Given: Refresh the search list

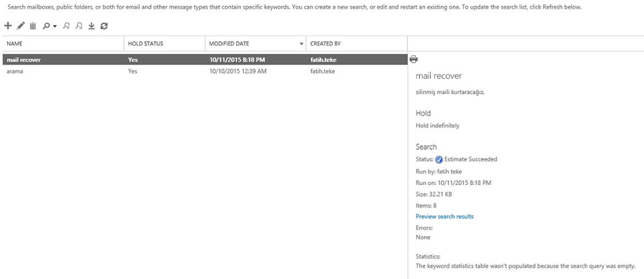Looking at the screenshot, I should [x=104, y=26].
